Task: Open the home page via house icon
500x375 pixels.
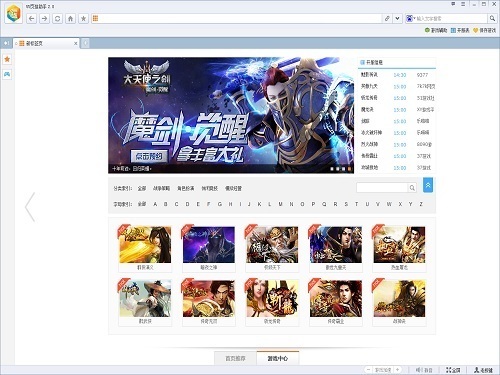Action: tap(70, 18)
